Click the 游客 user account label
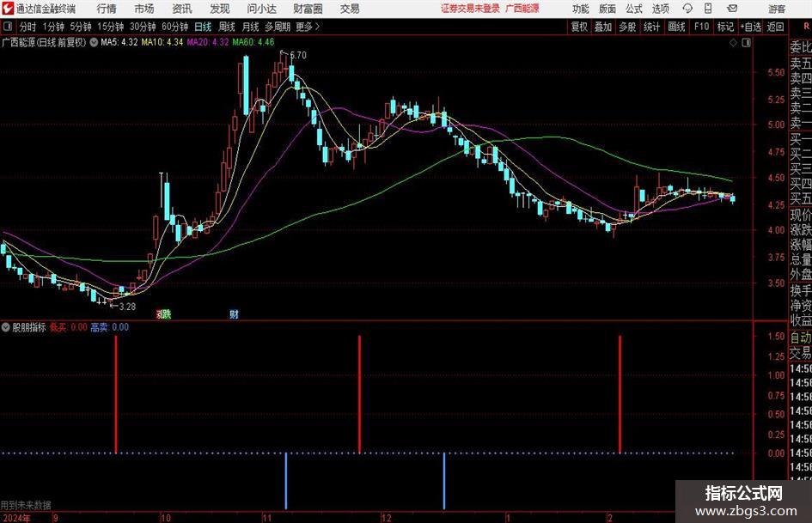The height and width of the screenshot is (523, 812). 776,9
